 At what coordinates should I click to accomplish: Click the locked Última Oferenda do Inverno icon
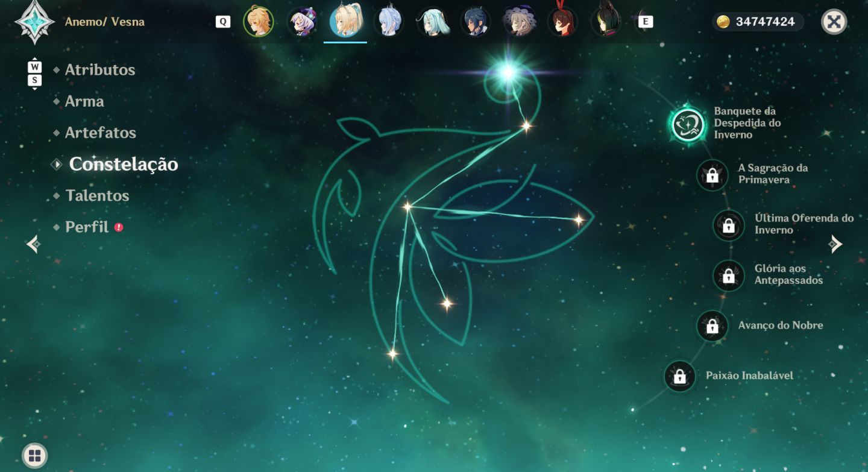[x=728, y=225]
